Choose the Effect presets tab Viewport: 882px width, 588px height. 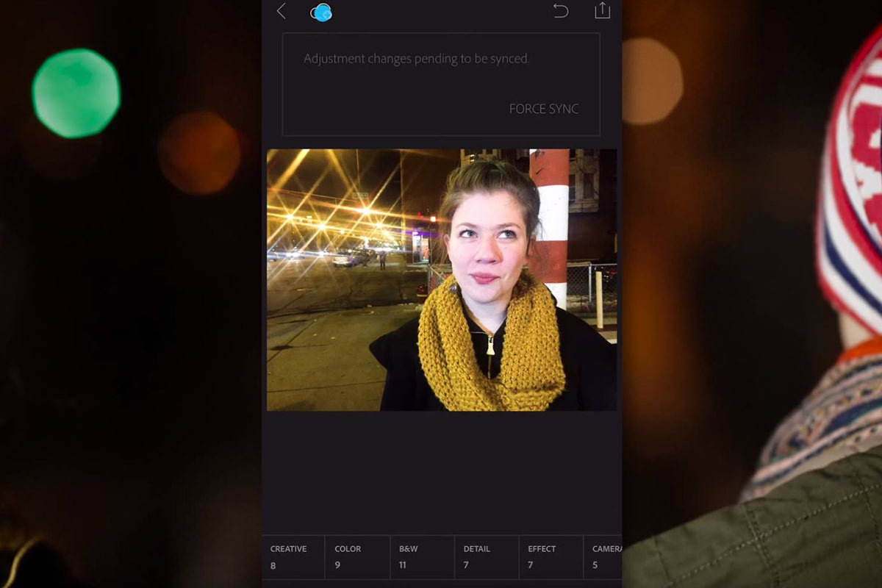click(x=542, y=548)
